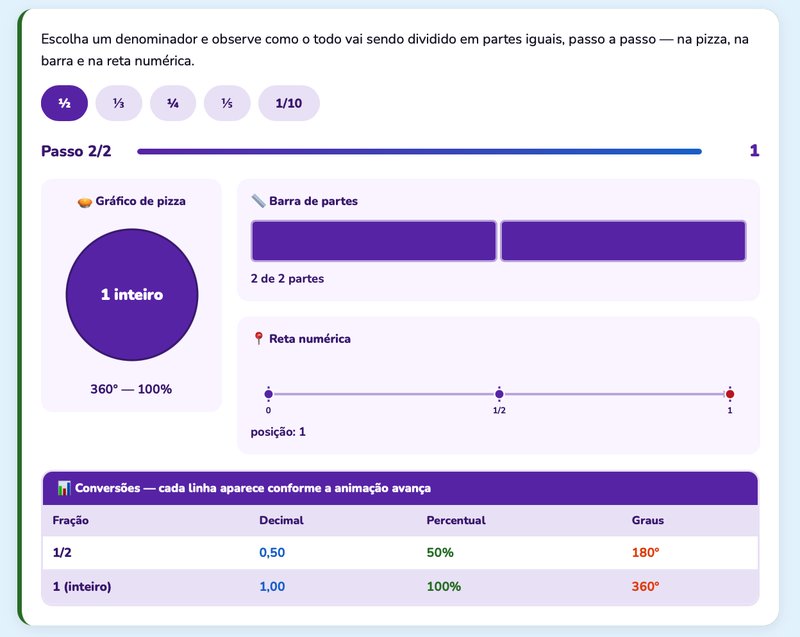800x637 pixels.
Task: Choose the ⅓ denominator option
Action: point(119,103)
